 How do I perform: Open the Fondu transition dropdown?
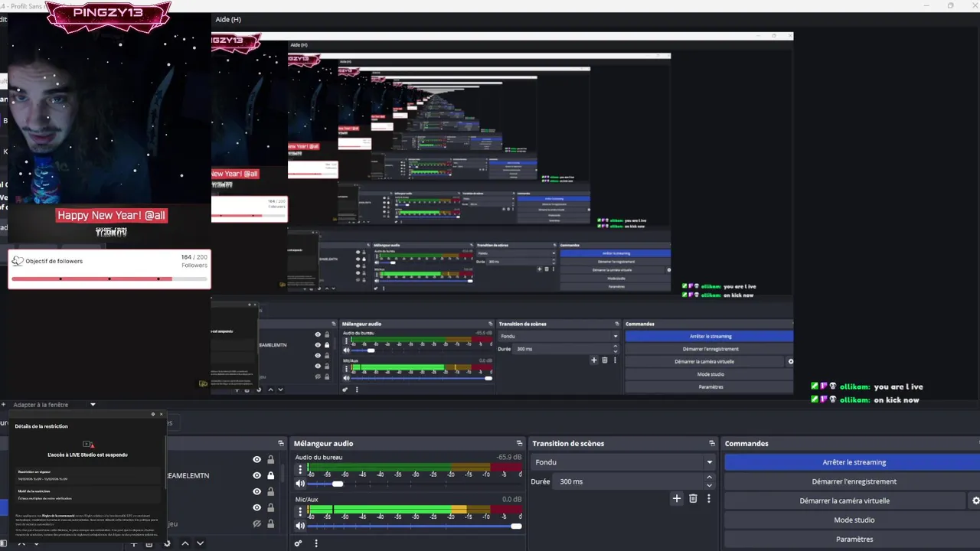pos(623,462)
